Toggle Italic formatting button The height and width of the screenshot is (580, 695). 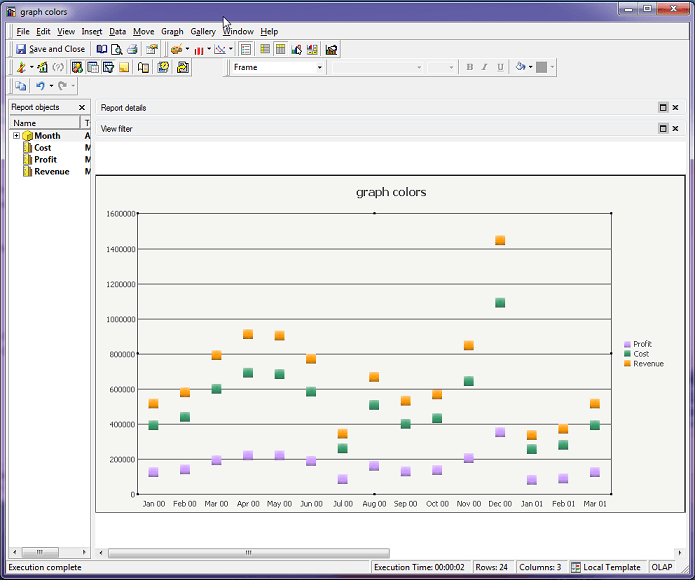coord(484,68)
